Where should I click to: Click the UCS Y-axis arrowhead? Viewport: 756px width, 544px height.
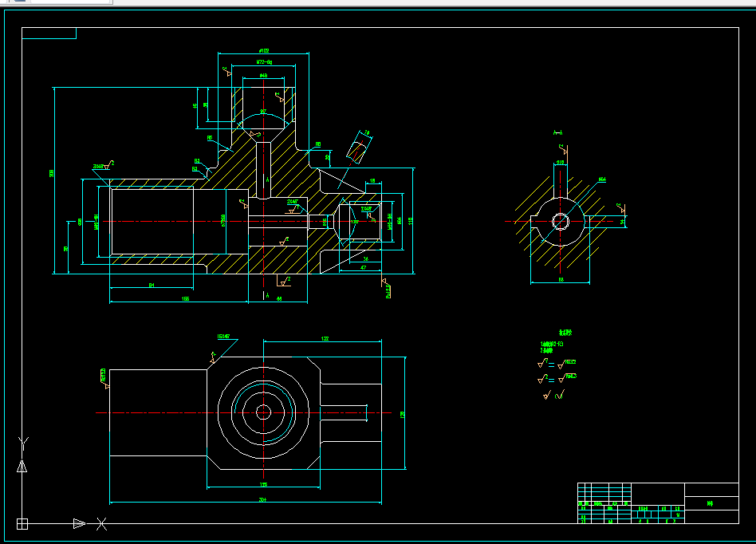(22, 467)
